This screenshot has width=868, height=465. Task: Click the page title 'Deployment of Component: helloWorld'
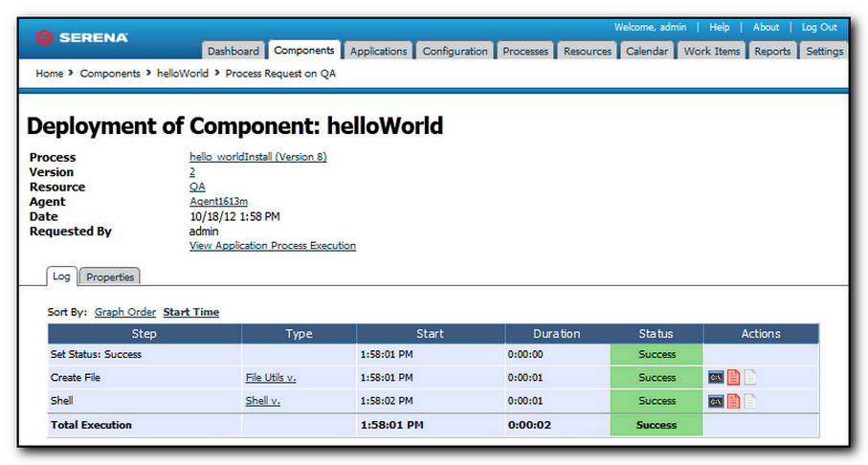point(234,125)
